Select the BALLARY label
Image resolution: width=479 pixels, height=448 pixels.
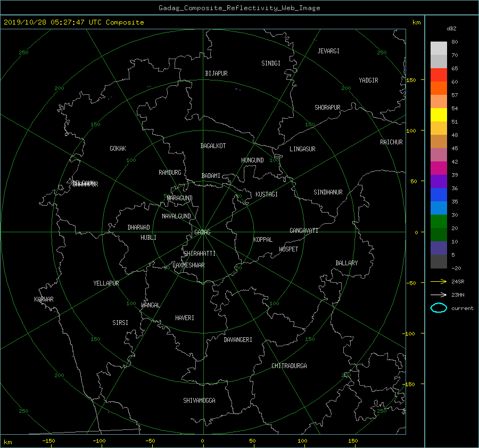(346, 263)
